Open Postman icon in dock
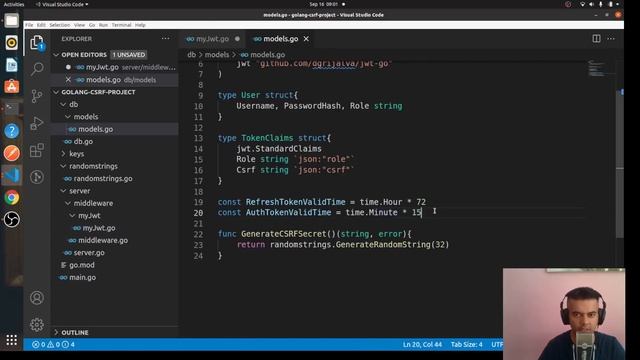This screenshot has height=360, width=640. pyautogui.click(x=11, y=153)
